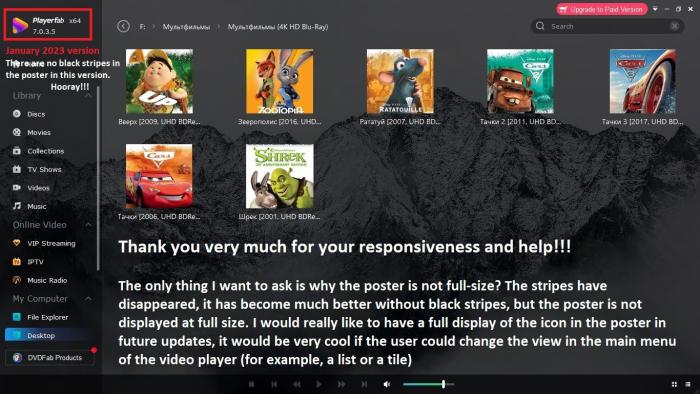Open the dropdown menu next to Upgrade
Image resolution: width=700 pixels, height=394 pixels.
click(655, 9)
